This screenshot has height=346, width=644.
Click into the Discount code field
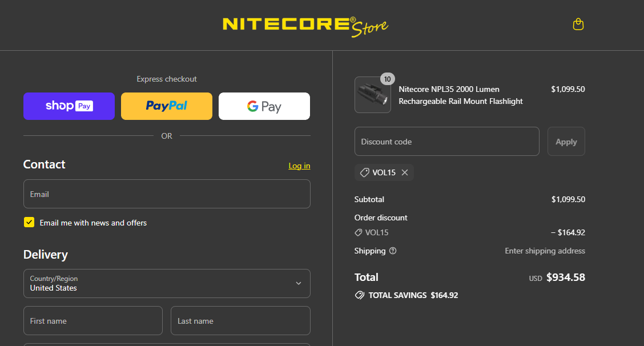(x=447, y=142)
